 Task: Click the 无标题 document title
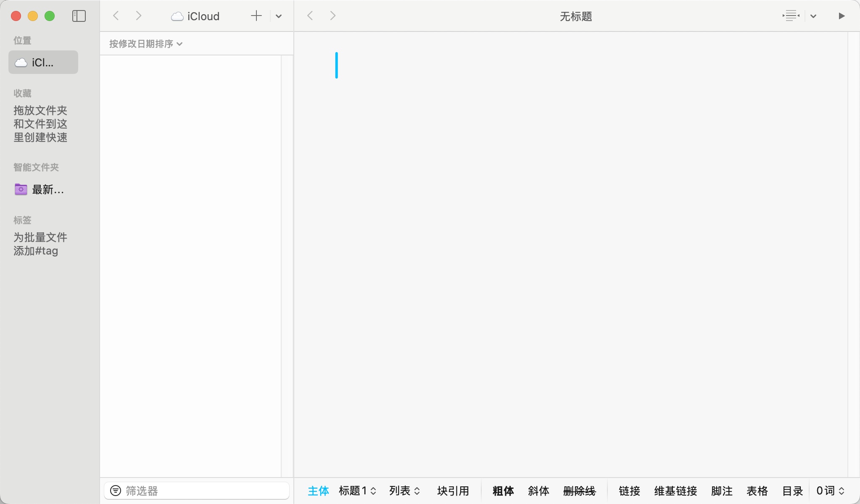[576, 16]
